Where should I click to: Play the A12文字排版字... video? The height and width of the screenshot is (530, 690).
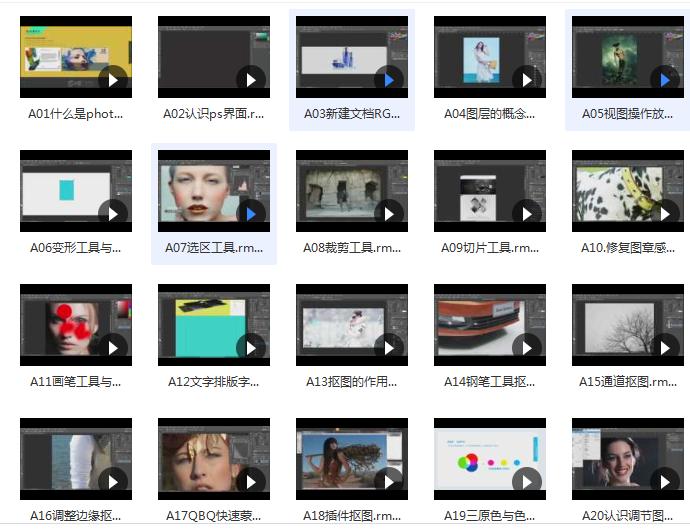pyautogui.click(x=251, y=348)
